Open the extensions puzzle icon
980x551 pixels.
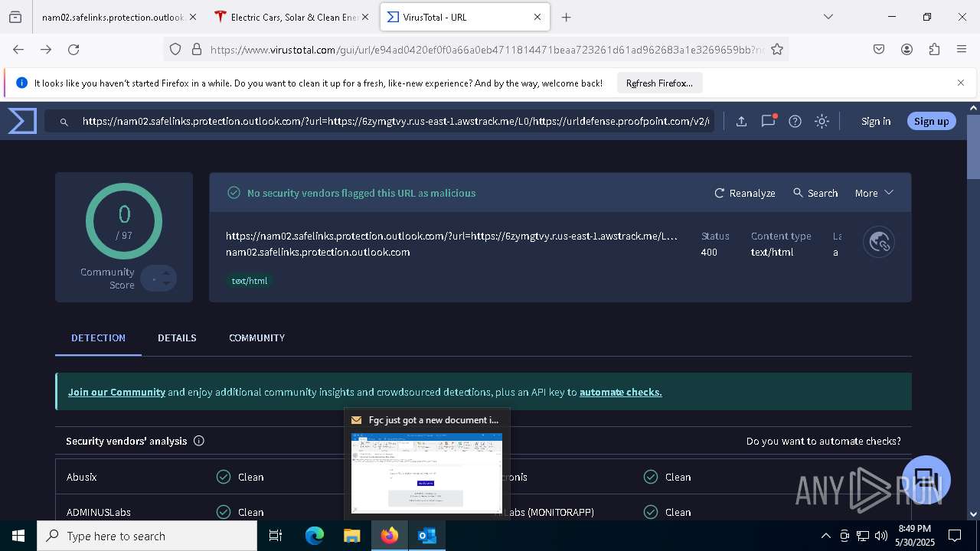[934, 49]
